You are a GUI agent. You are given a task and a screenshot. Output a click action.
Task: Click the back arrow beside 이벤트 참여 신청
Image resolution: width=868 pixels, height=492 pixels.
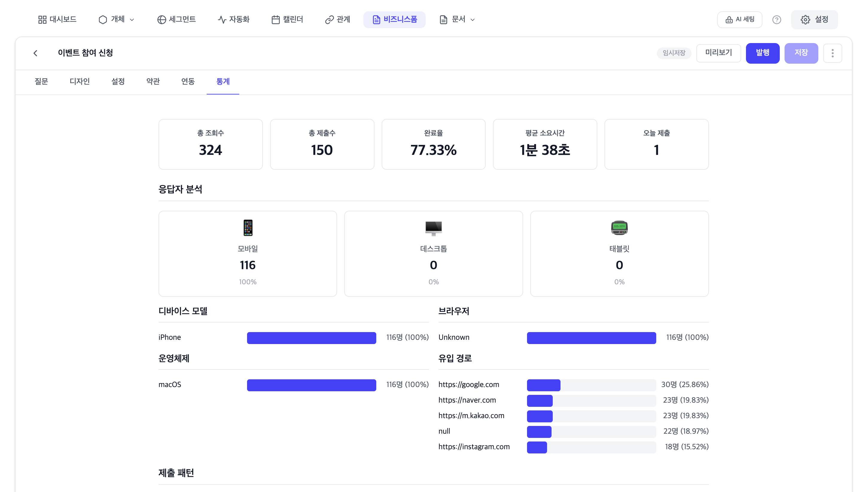[36, 53]
